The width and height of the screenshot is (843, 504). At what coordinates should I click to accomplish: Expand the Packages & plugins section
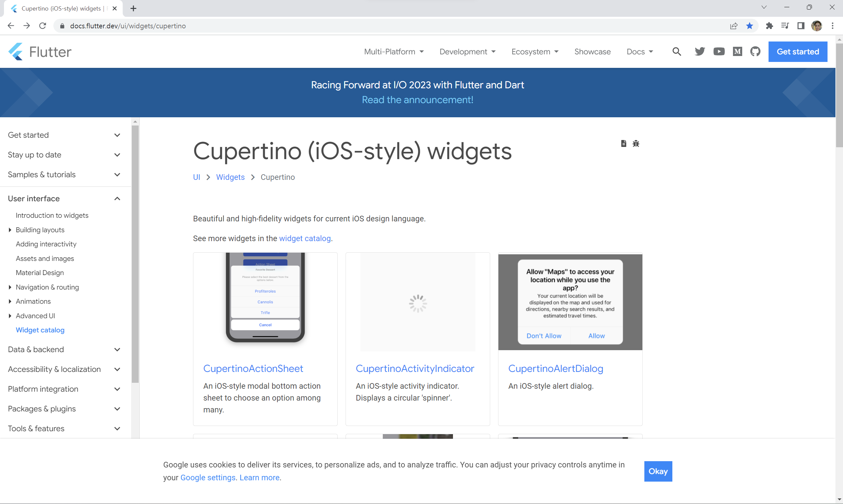pyautogui.click(x=65, y=408)
